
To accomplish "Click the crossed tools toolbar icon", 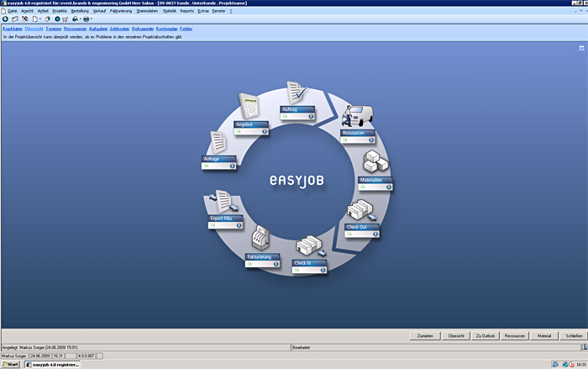I will pyautogui.click(x=24, y=18).
